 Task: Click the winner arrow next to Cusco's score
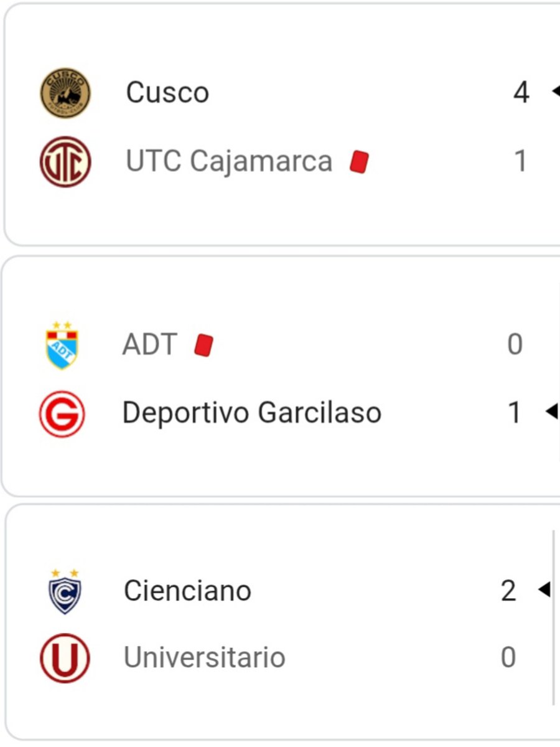pyautogui.click(x=556, y=92)
